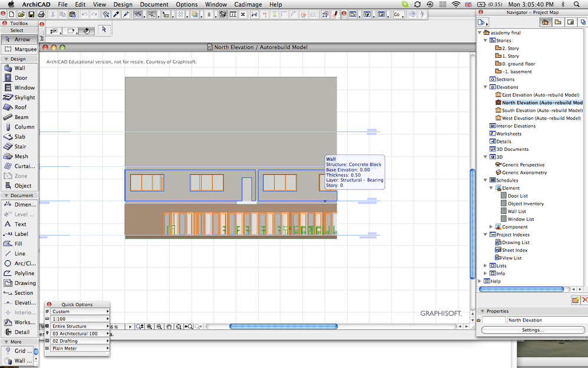Viewport: 588px width, 368px height.
Task: Collapse the Stories tree node
Action: coord(485,41)
